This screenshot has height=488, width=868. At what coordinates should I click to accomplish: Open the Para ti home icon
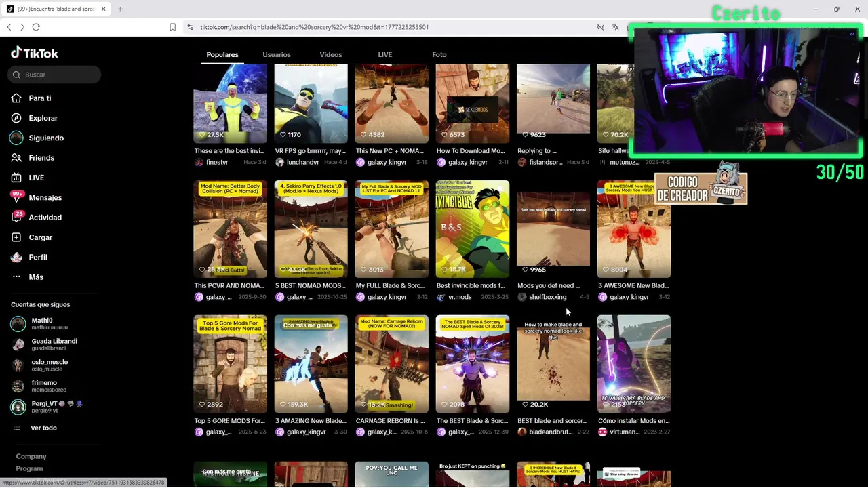pos(16,98)
